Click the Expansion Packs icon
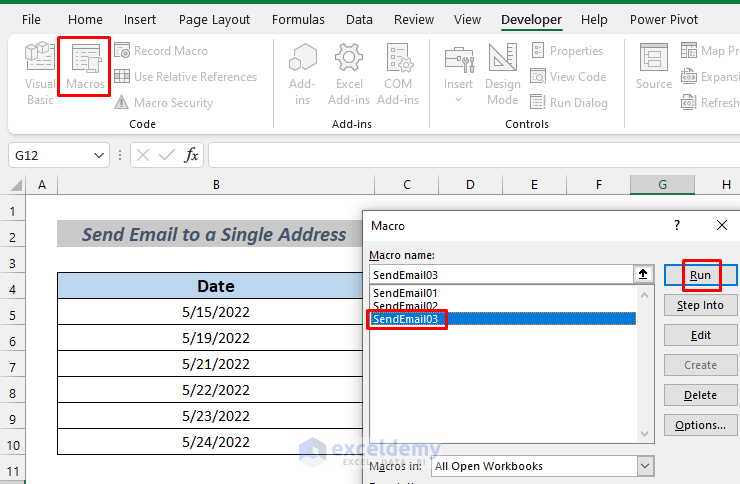 coord(689,76)
